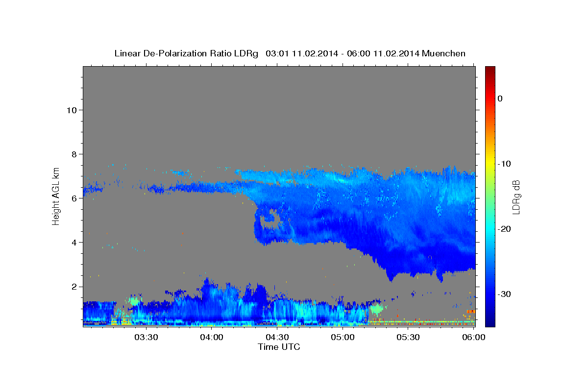Click the height tick label 2
This screenshot has width=588, height=392.
(73, 287)
